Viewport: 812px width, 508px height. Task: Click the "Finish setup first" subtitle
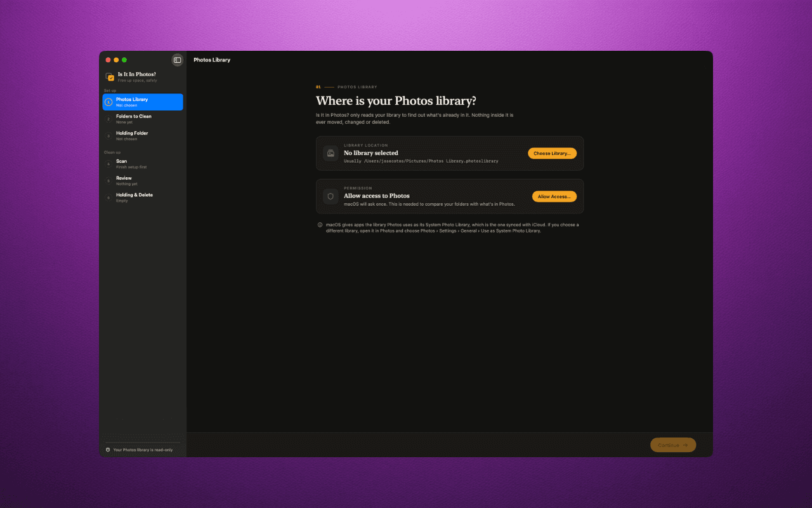pyautogui.click(x=131, y=167)
